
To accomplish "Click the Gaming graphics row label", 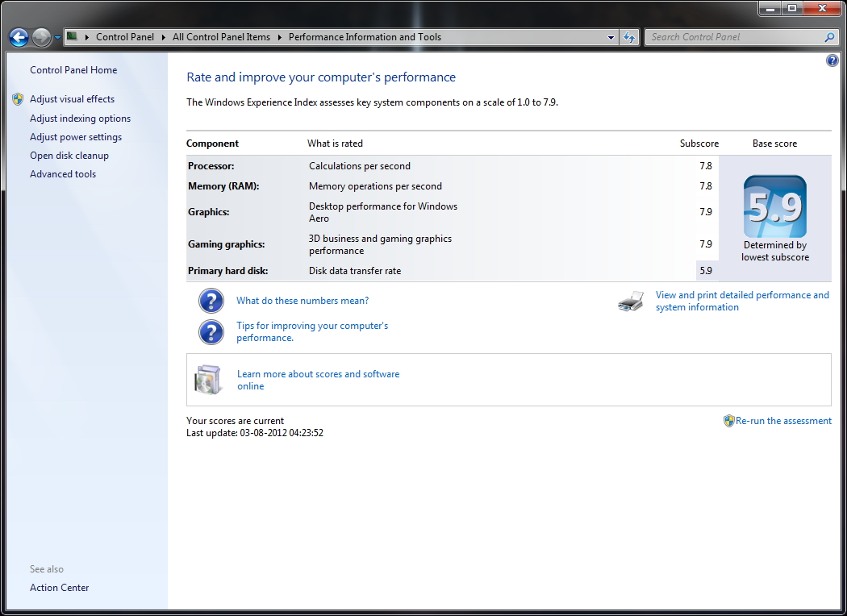I will click(227, 244).
